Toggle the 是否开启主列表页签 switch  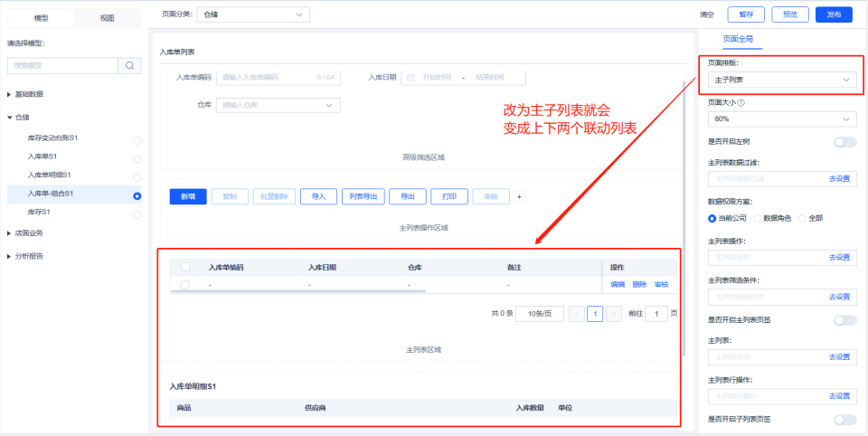coord(845,319)
